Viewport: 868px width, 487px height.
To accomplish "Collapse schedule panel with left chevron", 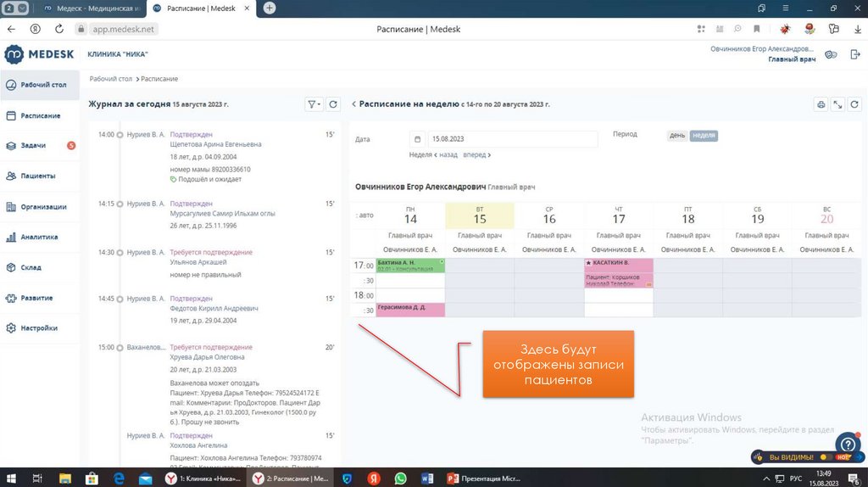I will click(x=353, y=104).
